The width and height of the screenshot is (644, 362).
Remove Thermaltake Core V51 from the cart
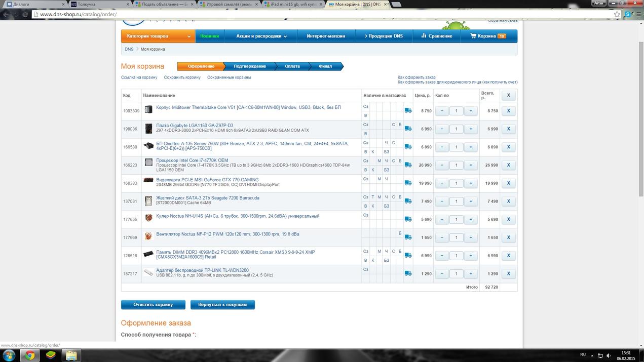point(509,111)
